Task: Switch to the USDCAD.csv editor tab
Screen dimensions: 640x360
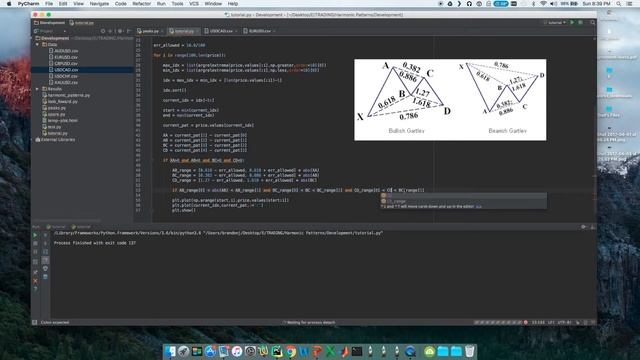Action: pyautogui.click(x=220, y=31)
